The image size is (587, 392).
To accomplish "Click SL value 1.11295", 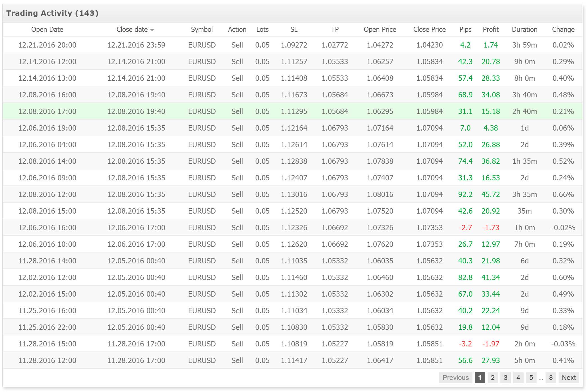I will click(294, 111).
